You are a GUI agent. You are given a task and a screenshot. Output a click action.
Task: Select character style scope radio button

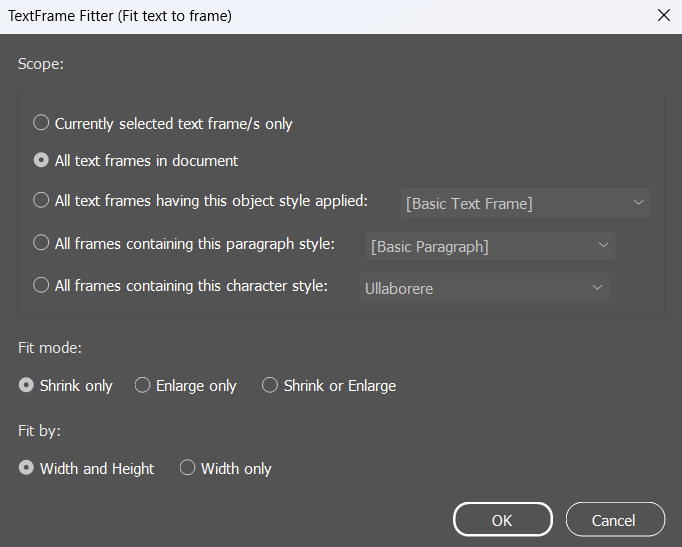(41, 285)
